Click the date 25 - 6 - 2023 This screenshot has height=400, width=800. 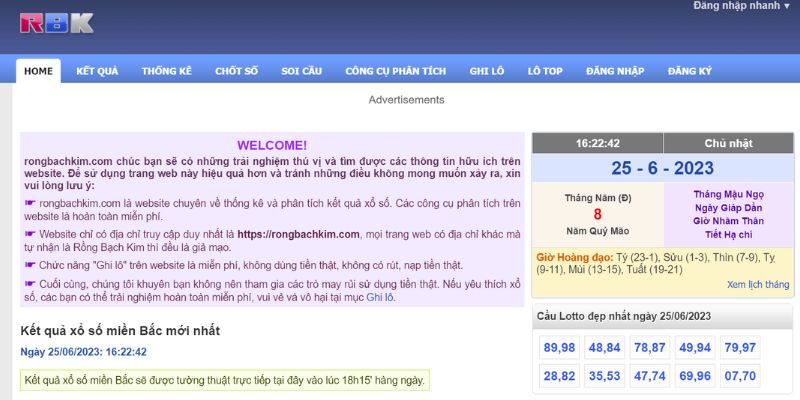coord(662,168)
